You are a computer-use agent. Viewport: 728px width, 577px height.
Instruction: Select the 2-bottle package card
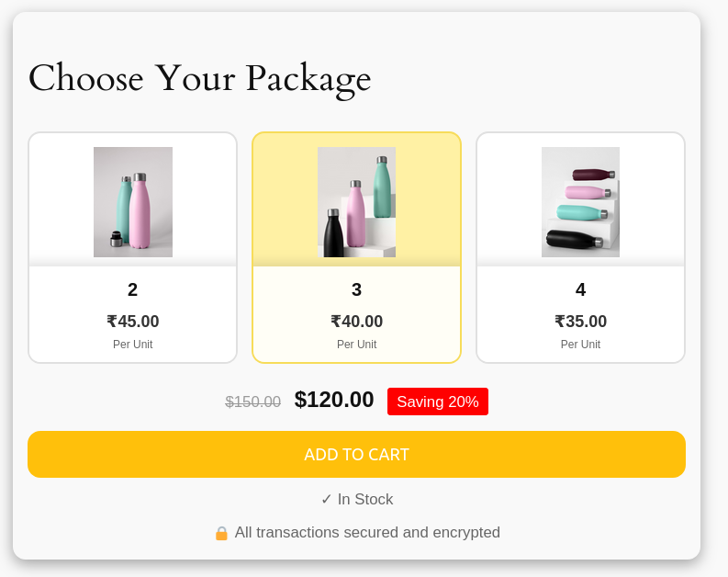pos(133,248)
